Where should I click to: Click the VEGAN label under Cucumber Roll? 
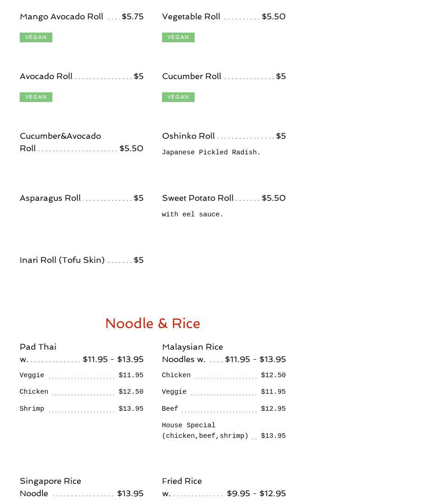click(178, 97)
